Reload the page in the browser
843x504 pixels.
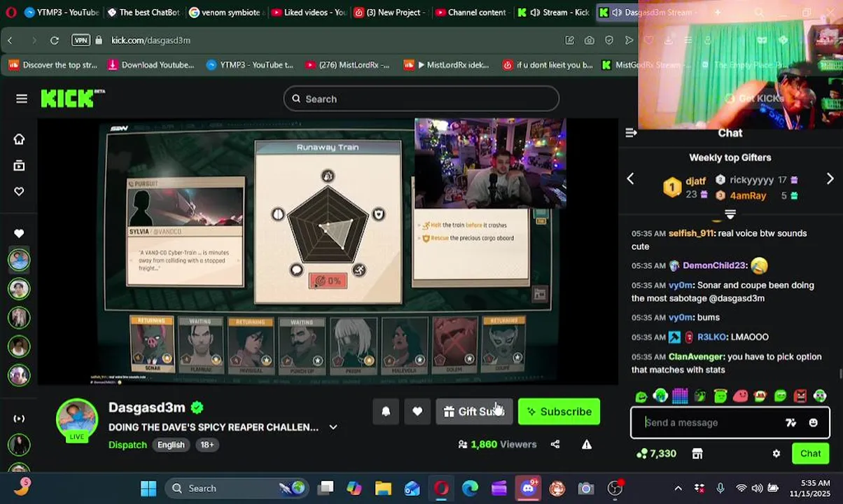(x=54, y=41)
